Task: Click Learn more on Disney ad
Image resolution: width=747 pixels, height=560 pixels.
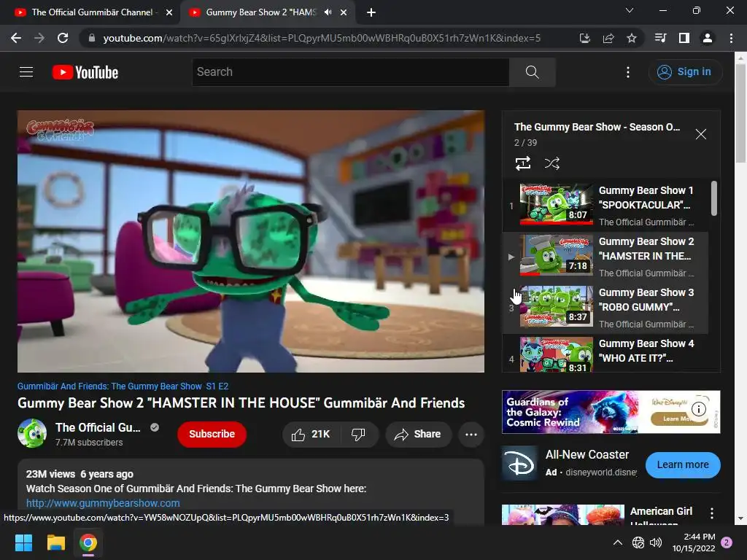Action: (683, 464)
